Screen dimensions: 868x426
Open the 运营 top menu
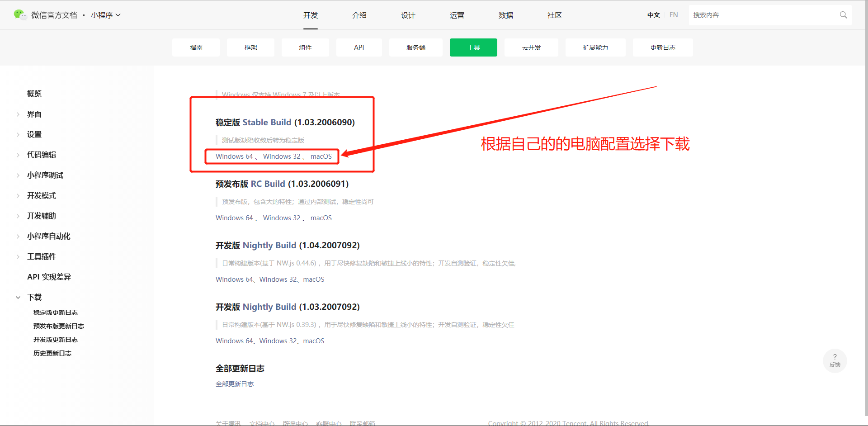[457, 15]
